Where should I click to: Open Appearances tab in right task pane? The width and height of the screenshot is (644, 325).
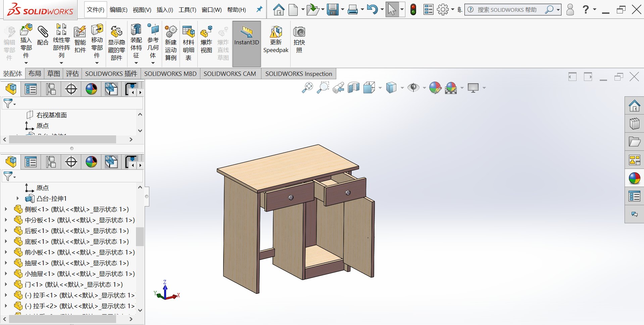[634, 178]
